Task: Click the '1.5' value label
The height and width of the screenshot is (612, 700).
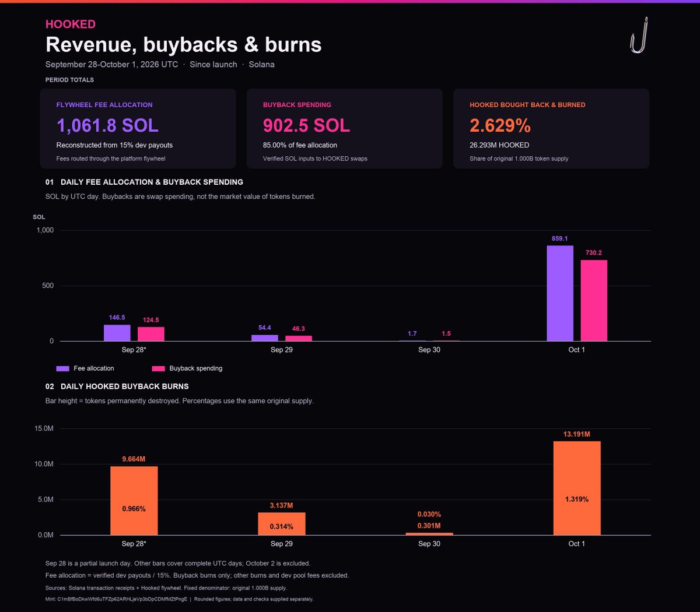Action: click(446, 333)
